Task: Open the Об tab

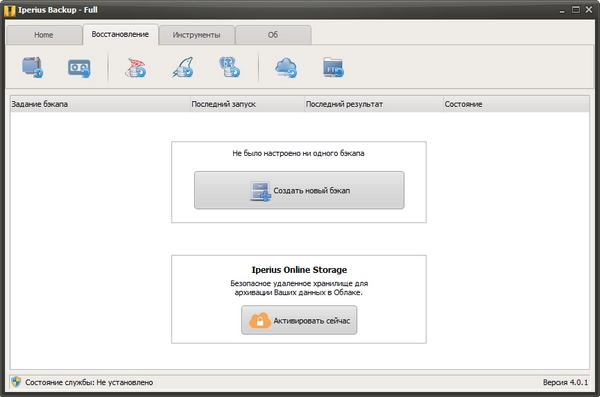Action: click(x=273, y=35)
